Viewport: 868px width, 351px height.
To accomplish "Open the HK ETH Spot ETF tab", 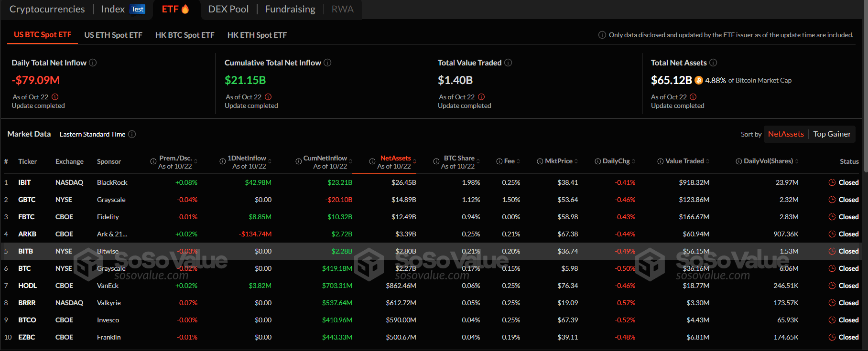I will [257, 35].
